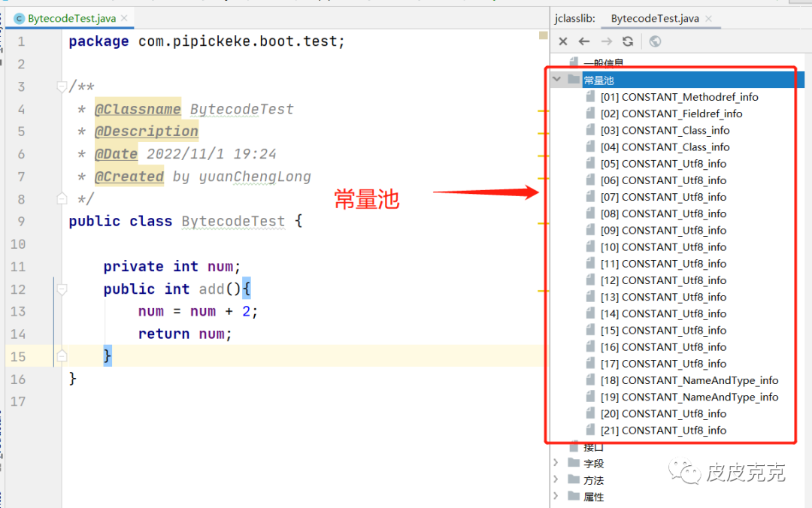Click the Java class icon on editor tab
The height and width of the screenshot is (508, 812).
pyautogui.click(x=19, y=19)
